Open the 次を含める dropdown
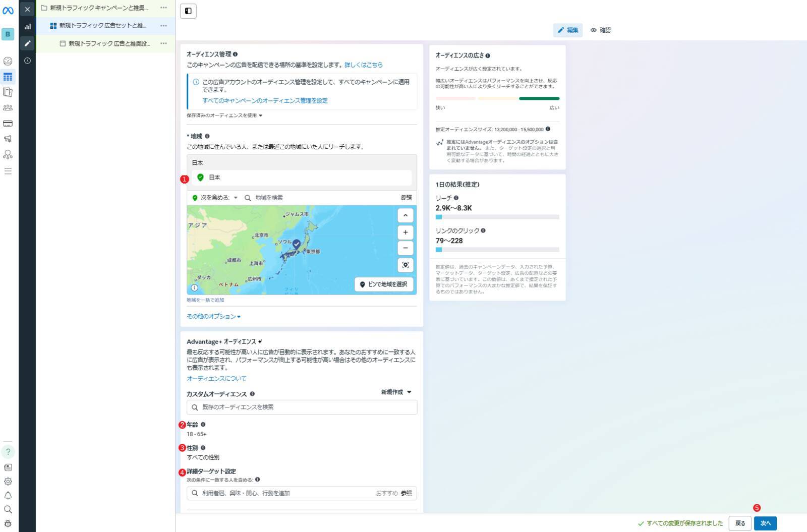The width and height of the screenshot is (807, 532). pos(215,198)
